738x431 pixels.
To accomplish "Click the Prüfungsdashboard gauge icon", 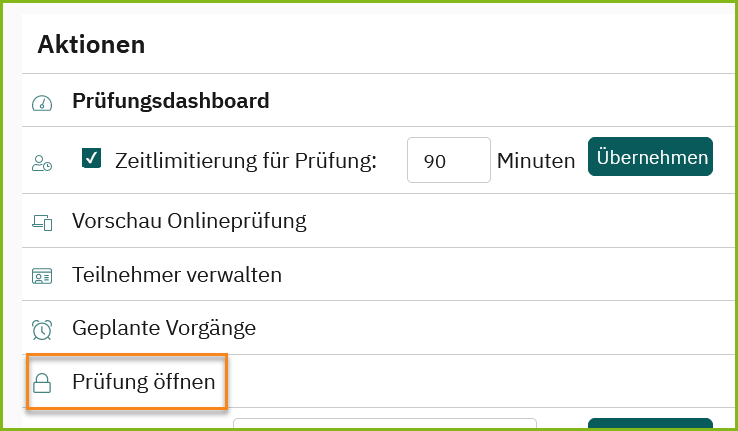I will pyautogui.click(x=42, y=103).
